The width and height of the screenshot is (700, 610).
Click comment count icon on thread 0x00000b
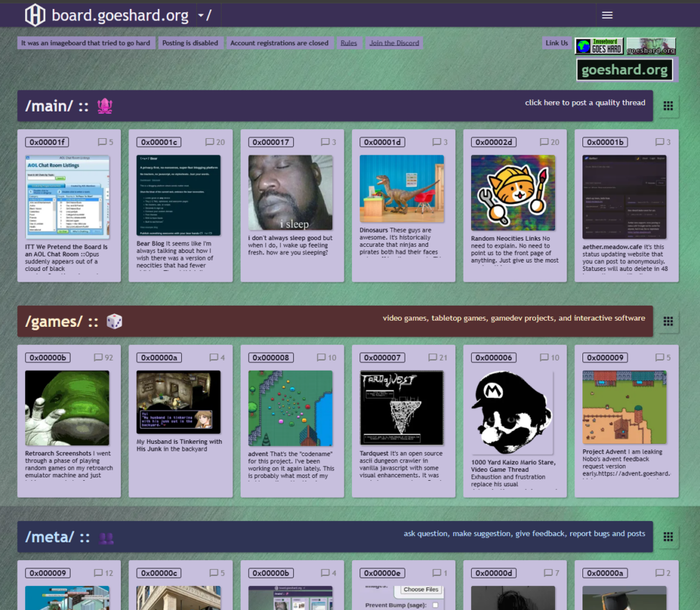point(98,358)
